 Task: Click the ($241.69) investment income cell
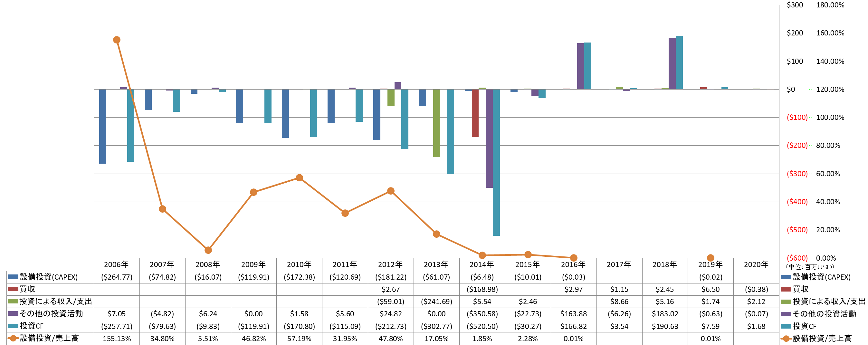436,302
